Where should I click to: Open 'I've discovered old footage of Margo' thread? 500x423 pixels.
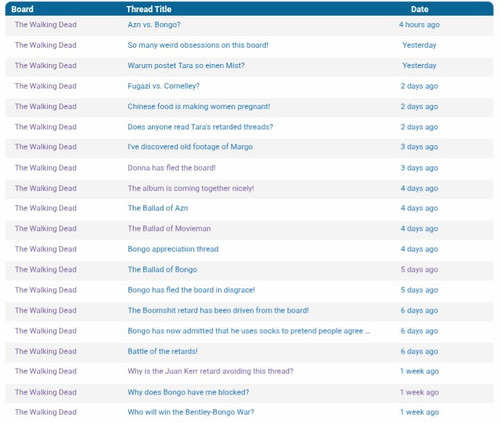[x=190, y=147]
